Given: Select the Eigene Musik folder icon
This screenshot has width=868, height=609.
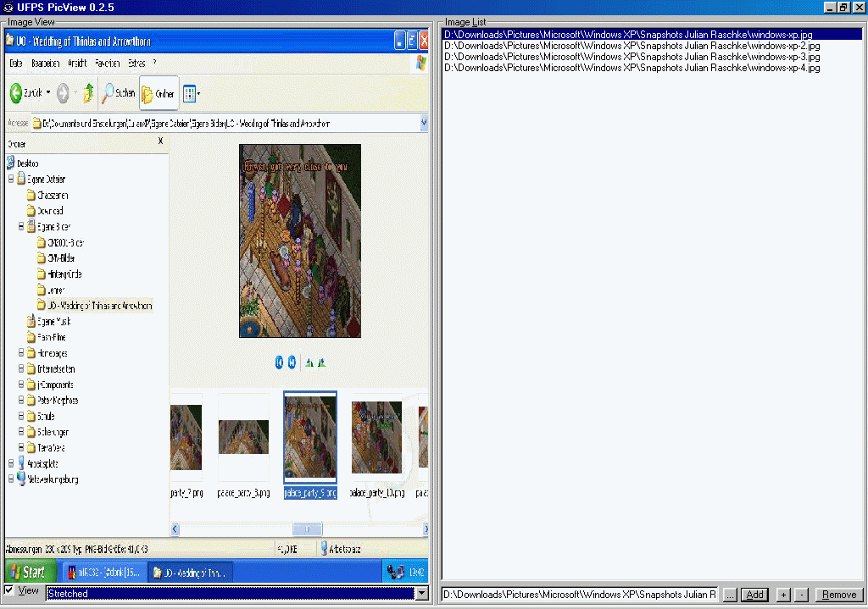Looking at the screenshot, I should coord(31,321).
